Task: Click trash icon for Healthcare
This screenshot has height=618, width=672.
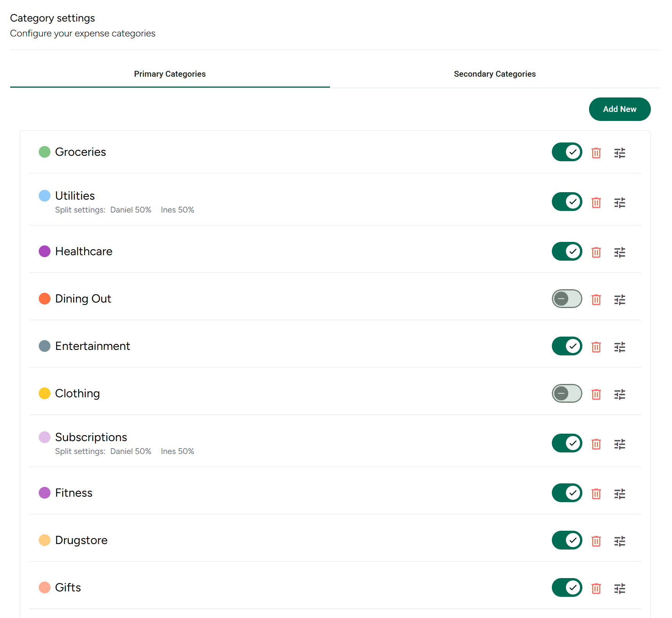Action: coord(596,252)
